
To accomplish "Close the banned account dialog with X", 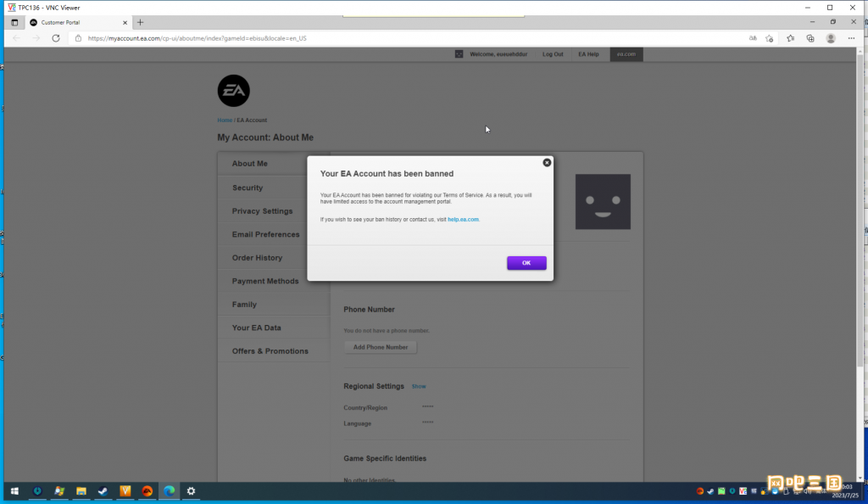I will tap(547, 162).
